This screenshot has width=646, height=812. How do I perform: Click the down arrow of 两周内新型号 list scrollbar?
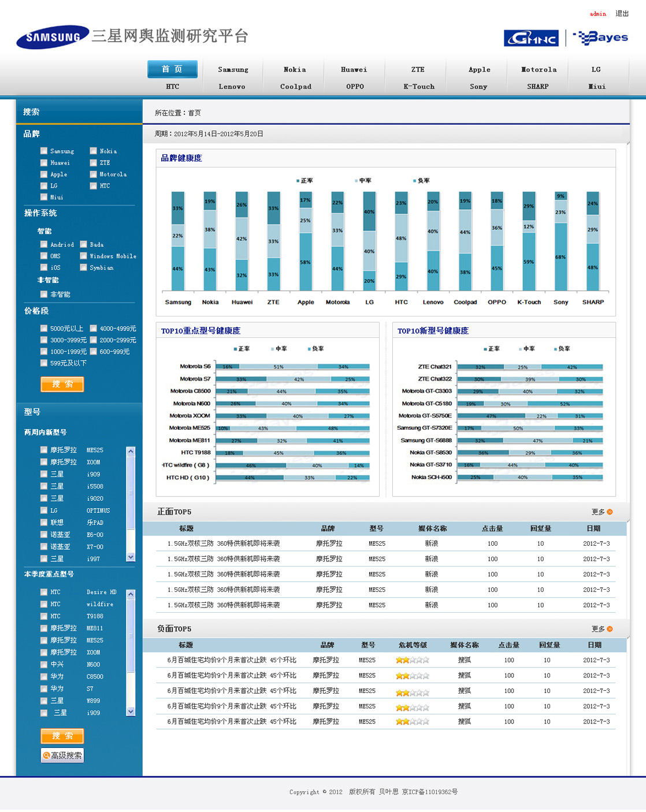pyautogui.click(x=131, y=557)
